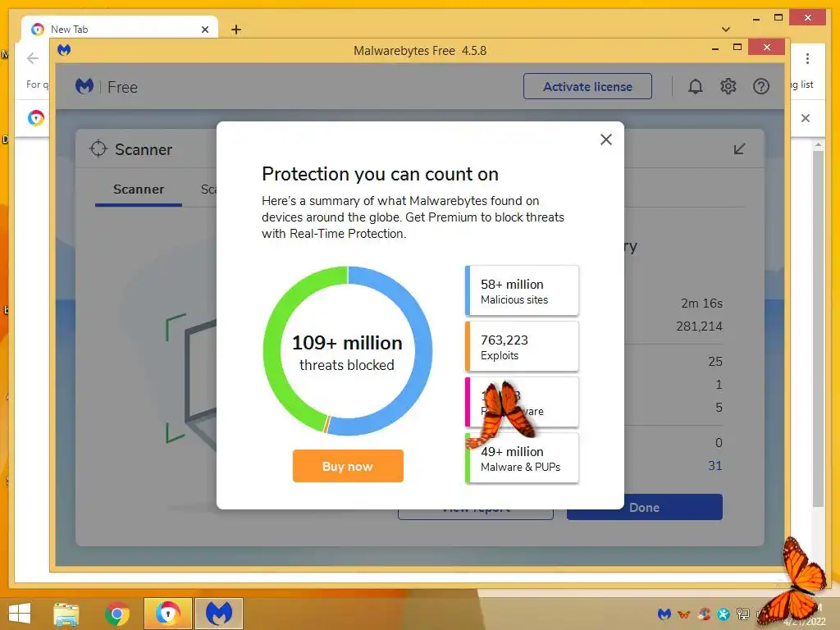Click the 31 detections count link
This screenshot has height=630, width=840.
click(715, 466)
